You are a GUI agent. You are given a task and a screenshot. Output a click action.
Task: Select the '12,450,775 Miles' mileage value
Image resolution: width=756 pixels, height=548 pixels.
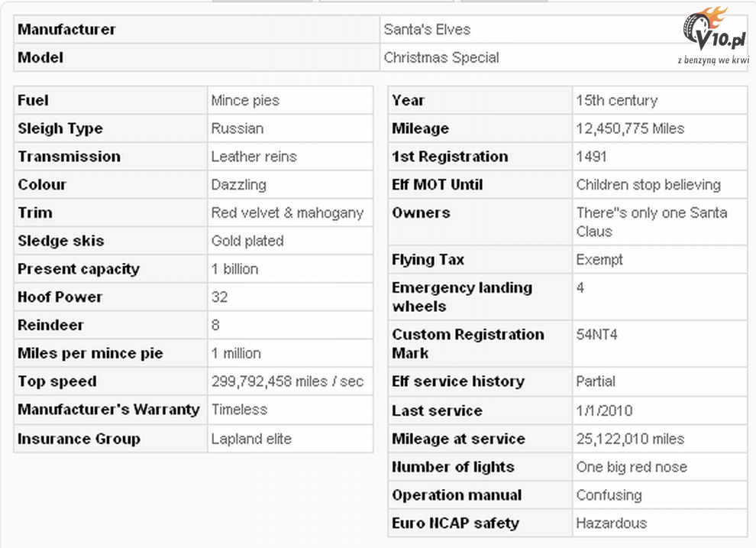click(630, 128)
